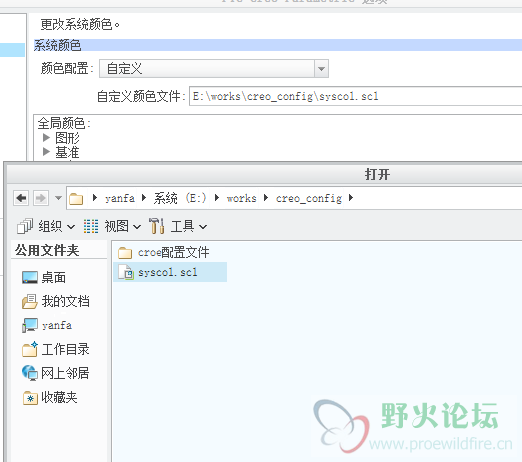
Task: Go back using the left arrow button
Action: tap(21, 198)
